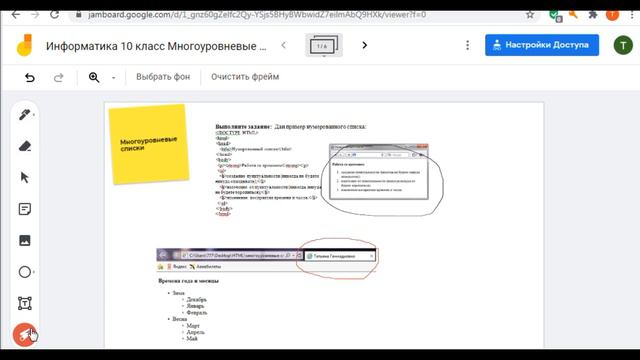Screen dimensions: 640x360
Task: Click the jam title 'Информатика 10 класс'
Action: (156, 46)
